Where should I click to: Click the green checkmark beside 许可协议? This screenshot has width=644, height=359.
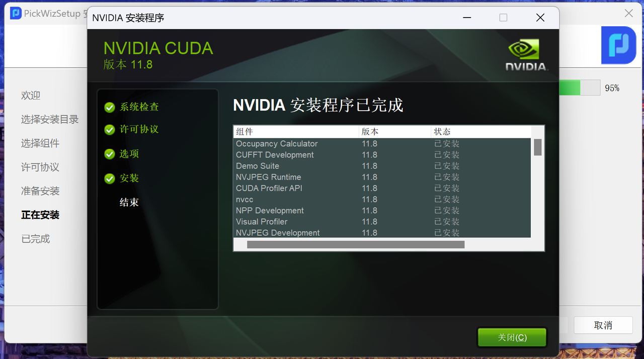109,130
